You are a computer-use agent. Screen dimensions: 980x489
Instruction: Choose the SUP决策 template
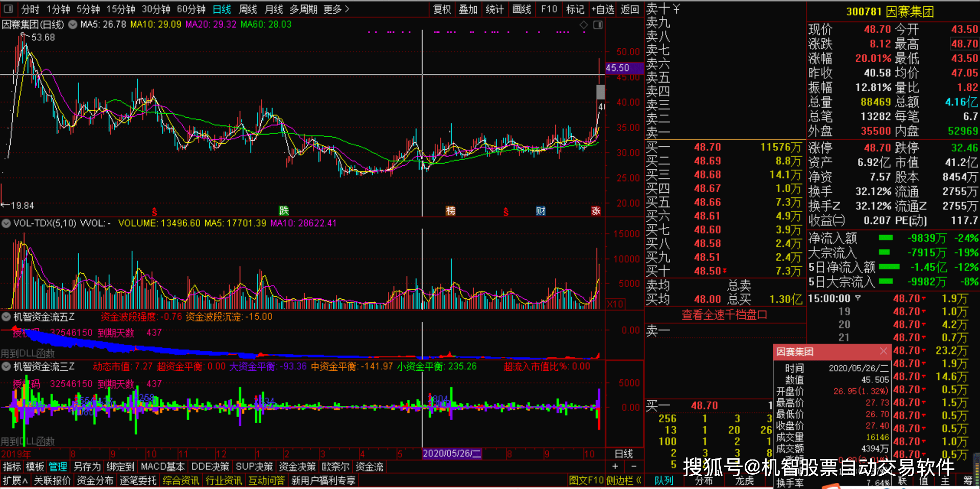pos(254,467)
